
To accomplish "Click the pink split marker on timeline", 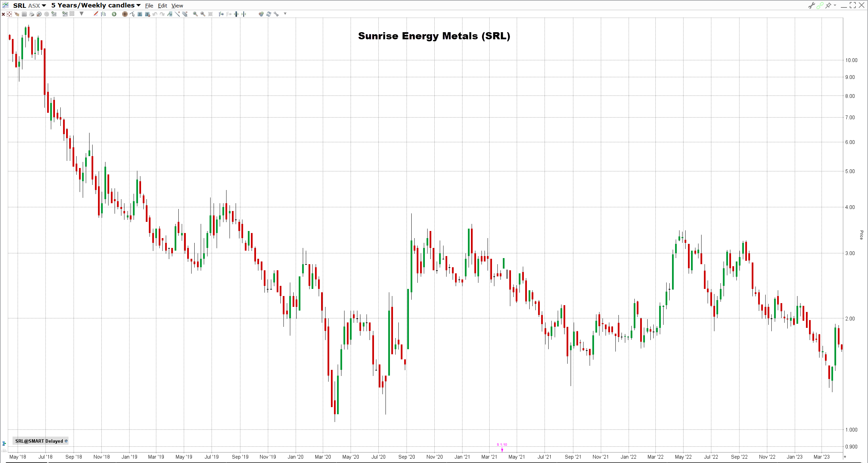I will (502, 447).
